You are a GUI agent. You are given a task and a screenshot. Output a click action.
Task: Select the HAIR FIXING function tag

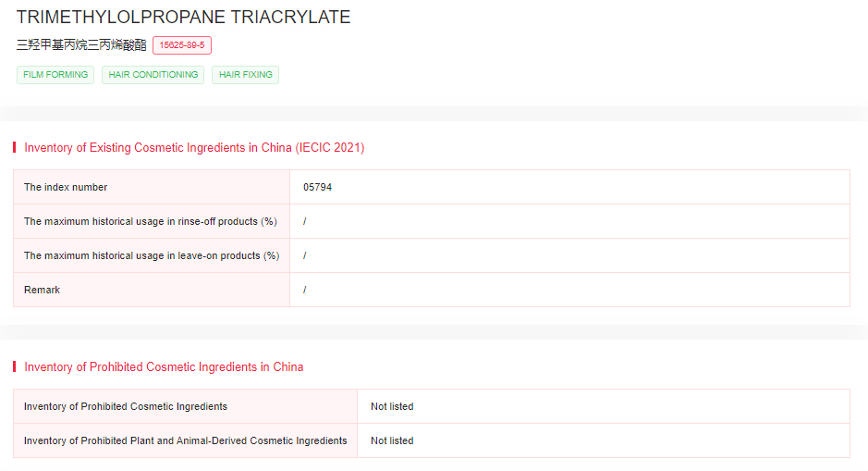click(245, 75)
